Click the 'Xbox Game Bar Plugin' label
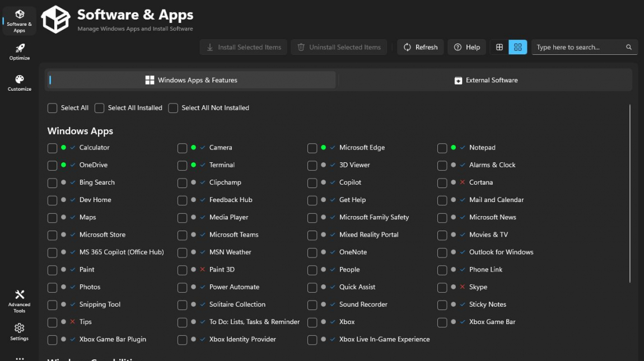This screenshot has height=361, width=644. click(x=113, y=339)
